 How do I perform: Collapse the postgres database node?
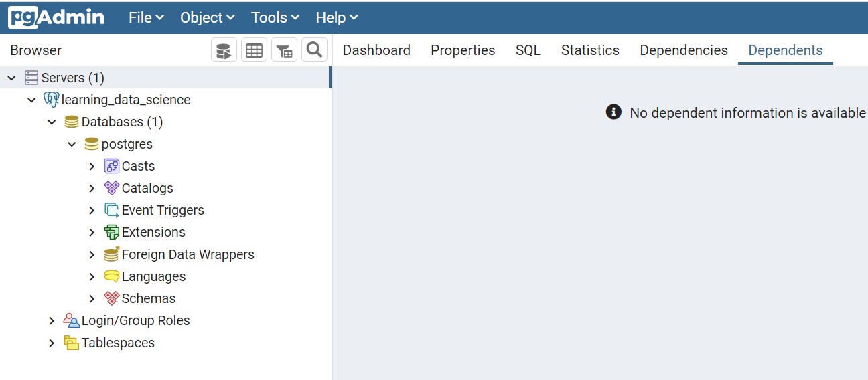click(x=72, y=144)
